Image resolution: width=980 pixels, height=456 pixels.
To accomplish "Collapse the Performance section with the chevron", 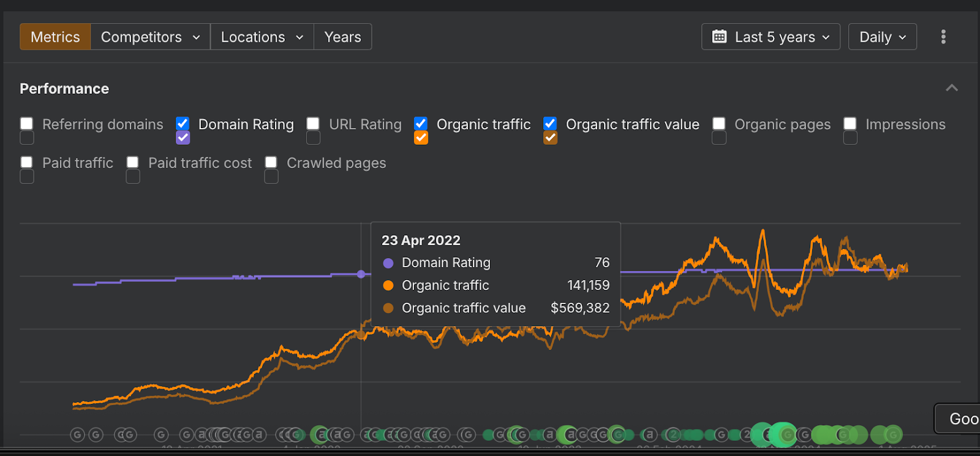I will pyautogui.click(x=951, y=88).
